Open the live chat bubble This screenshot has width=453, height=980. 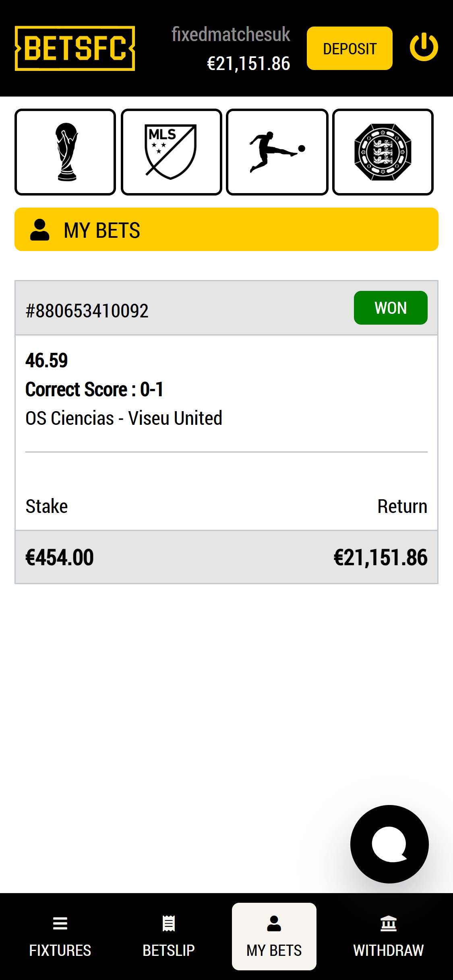[389, 844]
